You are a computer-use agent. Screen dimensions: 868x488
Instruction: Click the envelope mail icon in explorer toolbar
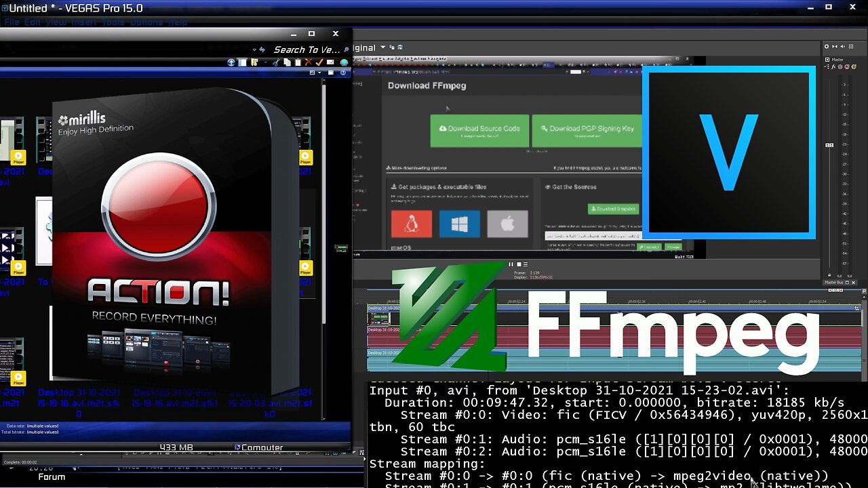[330, 62]
